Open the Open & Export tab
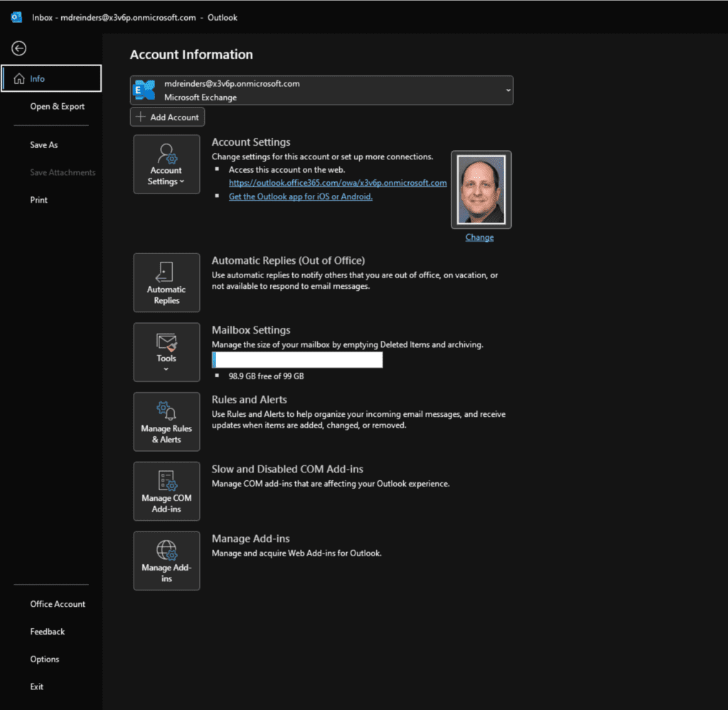Image resolution: width=728 pixels, height=710 pixels. click(57, 107)
